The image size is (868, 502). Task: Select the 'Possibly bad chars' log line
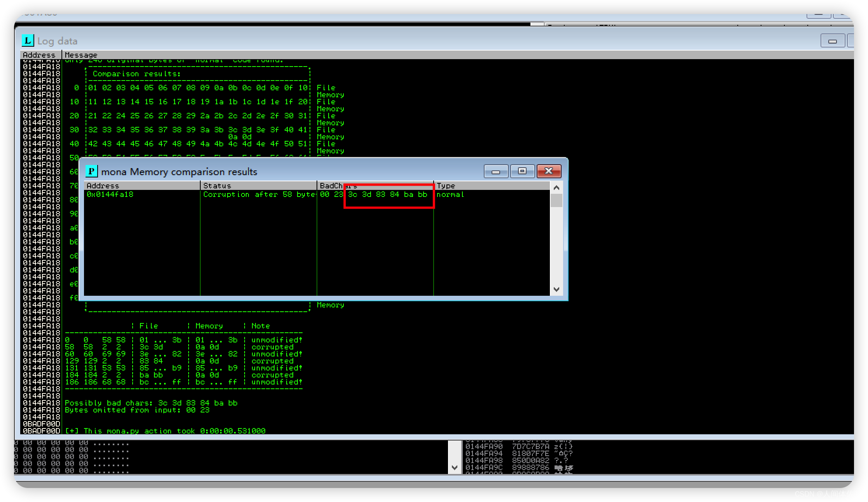tap(151, 403)
